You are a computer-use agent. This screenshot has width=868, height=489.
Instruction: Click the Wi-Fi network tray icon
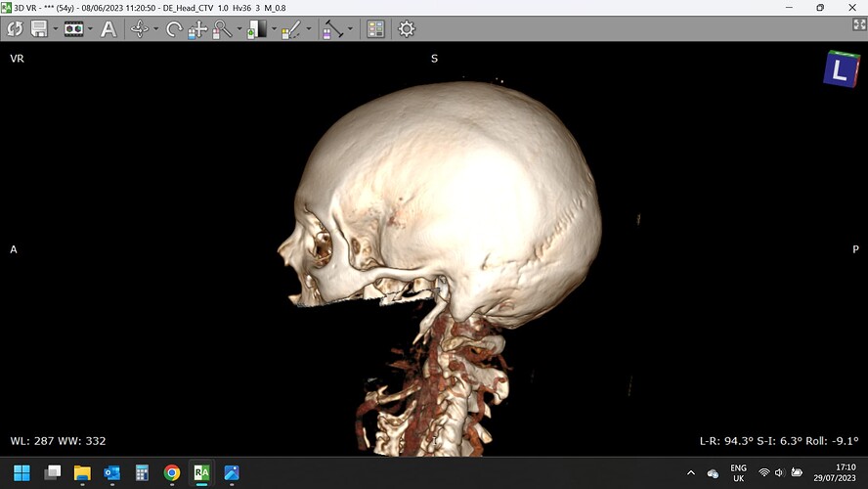point(764,472)
